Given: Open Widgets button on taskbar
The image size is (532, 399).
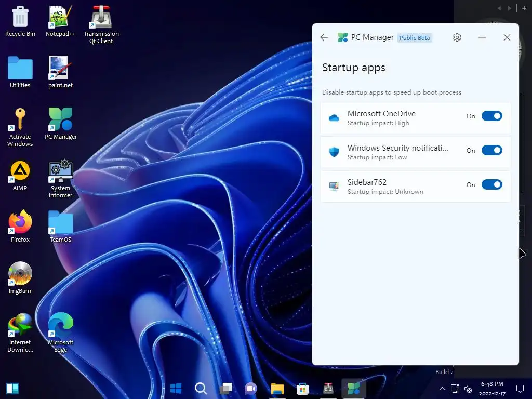Looking at the screenshot, I should coord(12,389).
